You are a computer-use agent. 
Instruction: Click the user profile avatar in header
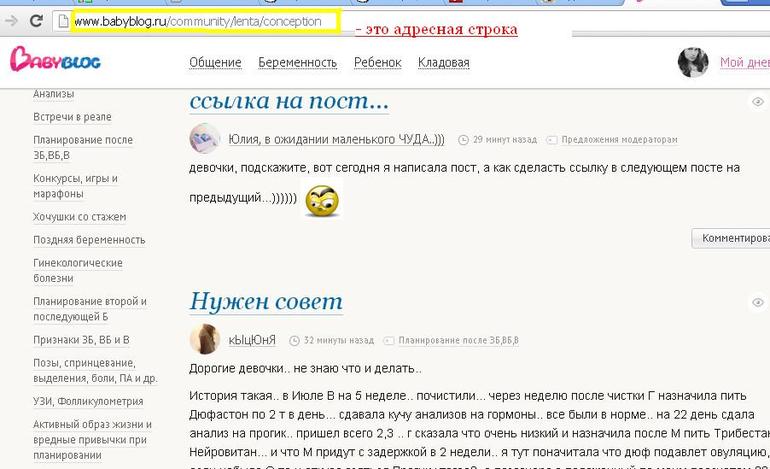pyautogui.click(x=693, y=62)
